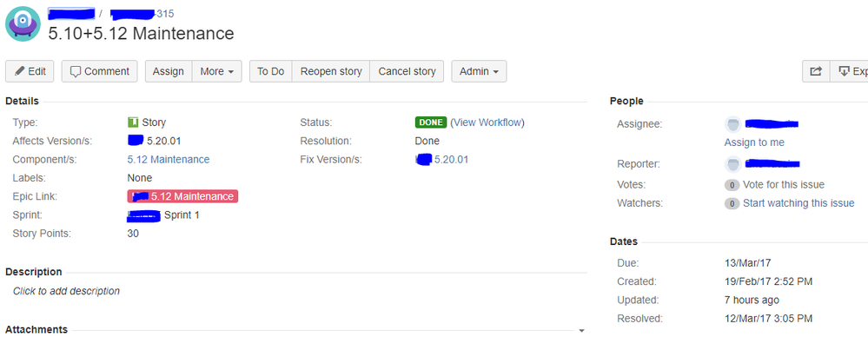Click the Sprint 1 value

click(182, 215)
